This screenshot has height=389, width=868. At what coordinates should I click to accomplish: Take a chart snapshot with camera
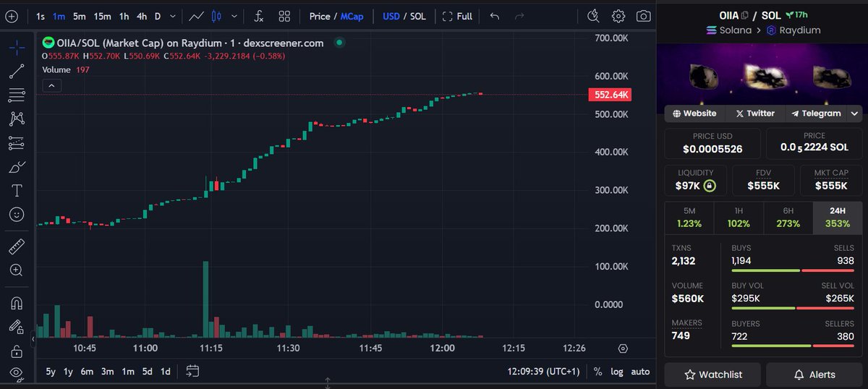(643, 16)
